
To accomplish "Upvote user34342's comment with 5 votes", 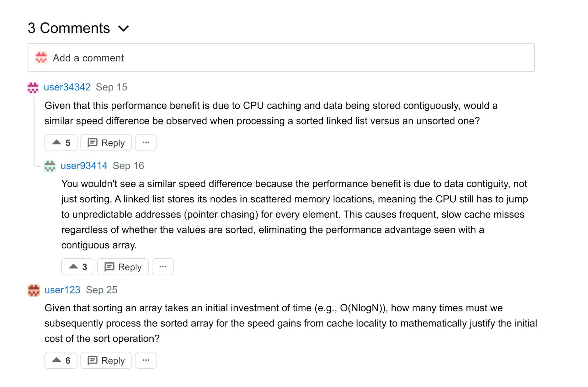I will coord(61,143).
